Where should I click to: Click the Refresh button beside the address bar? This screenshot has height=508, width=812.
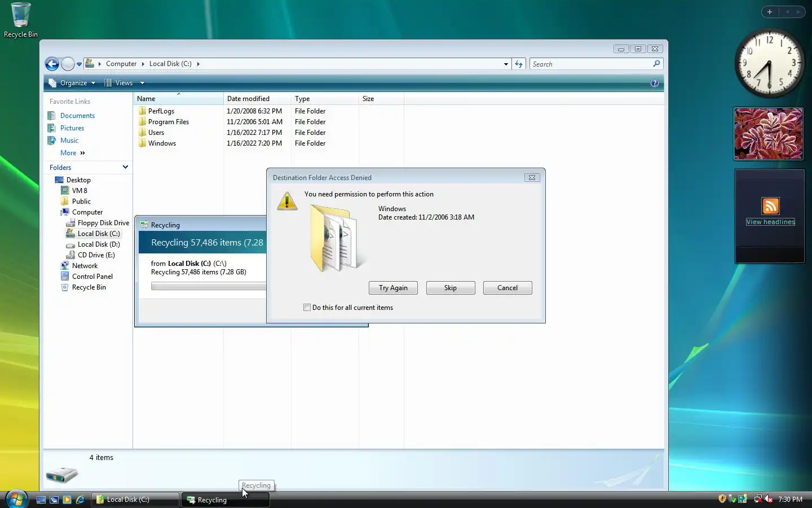pyautogui.click(x=519, y=64)
